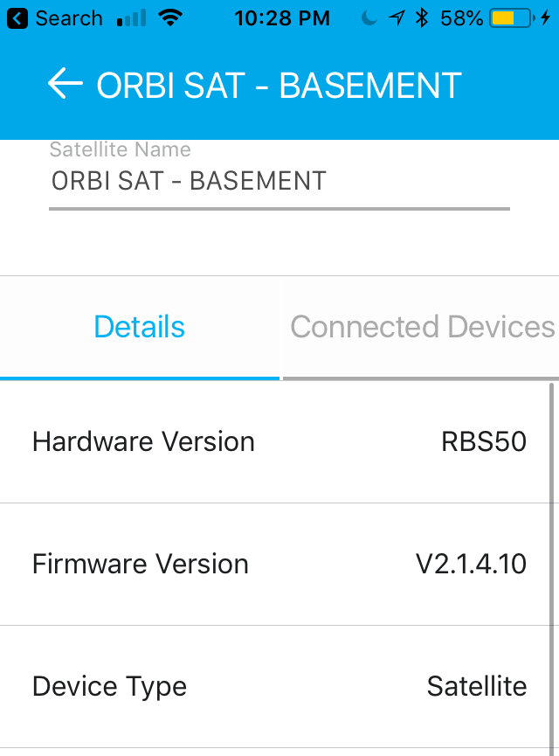Return to Search via status bar label
Screen dimensions: 559x756
(69, 18)
